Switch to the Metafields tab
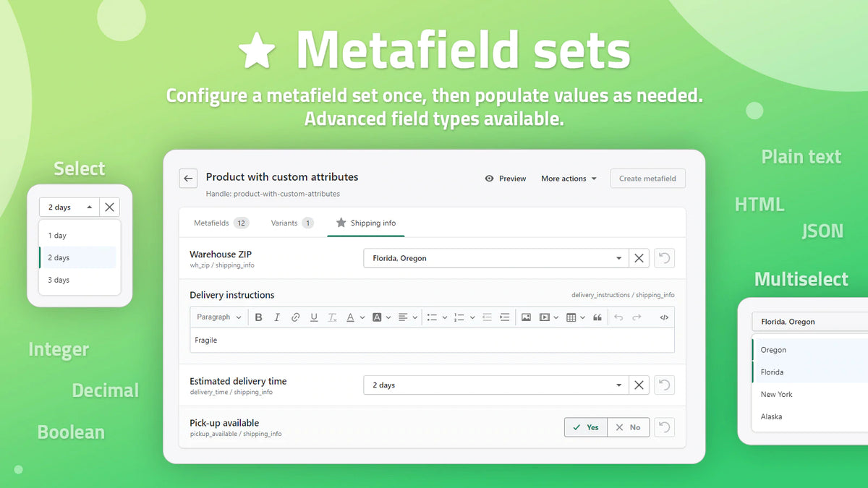 (x=221, y=223)
